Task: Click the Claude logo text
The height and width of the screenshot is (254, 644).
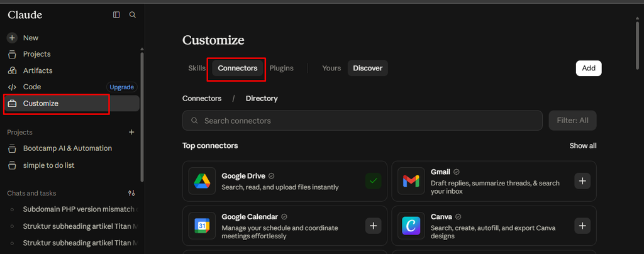Action: click(25, 14)
